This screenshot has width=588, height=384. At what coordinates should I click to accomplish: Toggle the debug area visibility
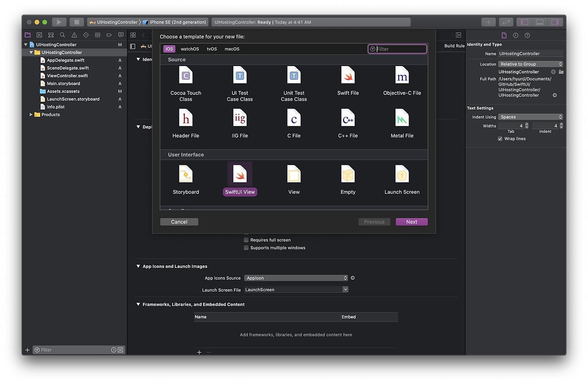[540, 22]
